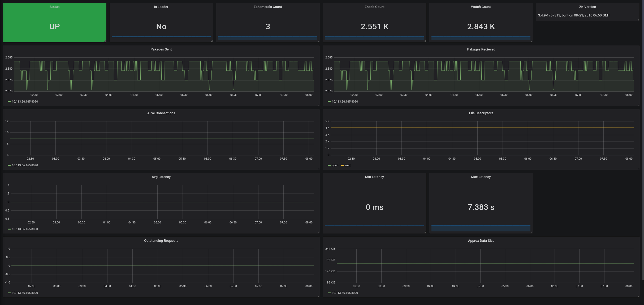Open the Pakages Recieved panel title menu

pyautogui.click(x=481, y=49)
